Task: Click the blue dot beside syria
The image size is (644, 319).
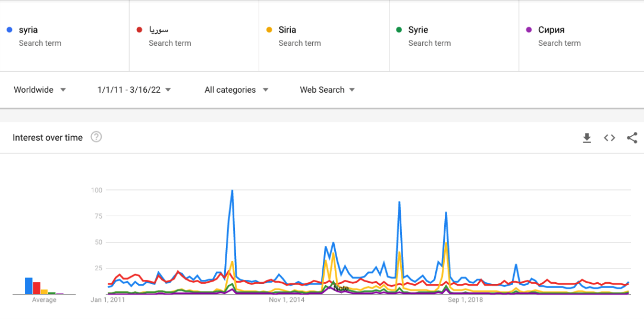Action: pos(9,30)
